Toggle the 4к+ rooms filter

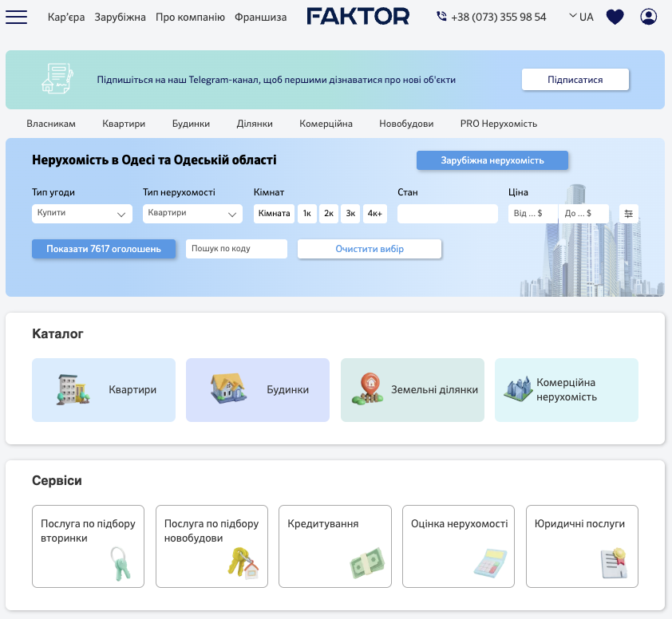(x=375, y=214)
